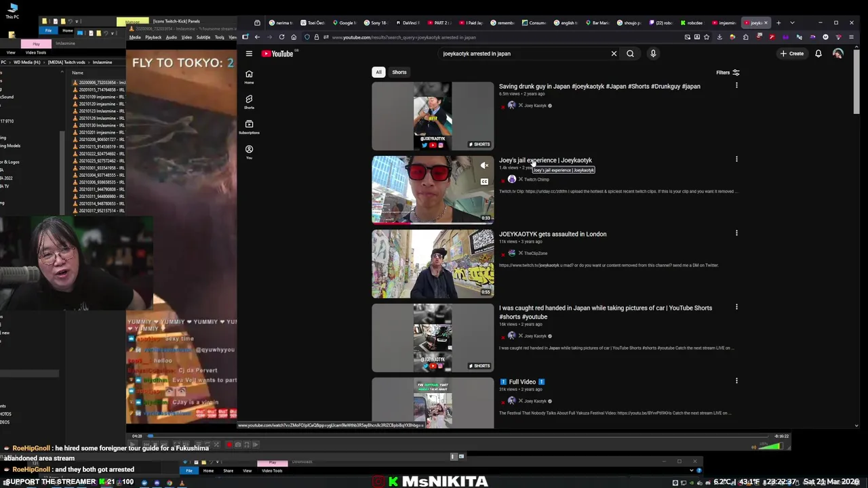
Task: Open the YouTube account avatar menu
Action: coord(838,54)
